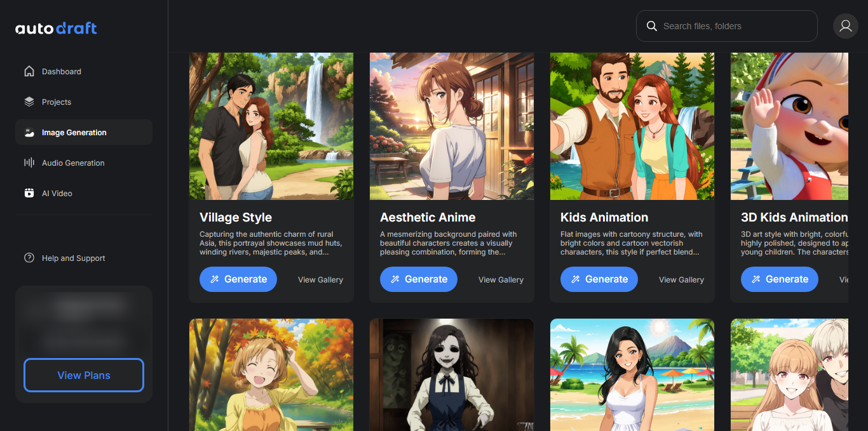Click the magic wand icon under Kids Animation
Screen dimensions: 868x431
[576, 279]
